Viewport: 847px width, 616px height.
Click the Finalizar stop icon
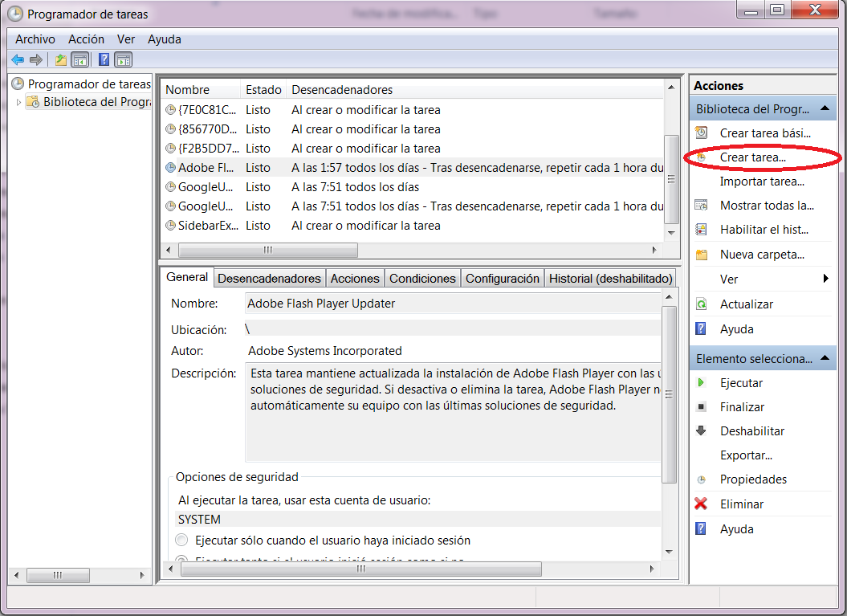702,407
